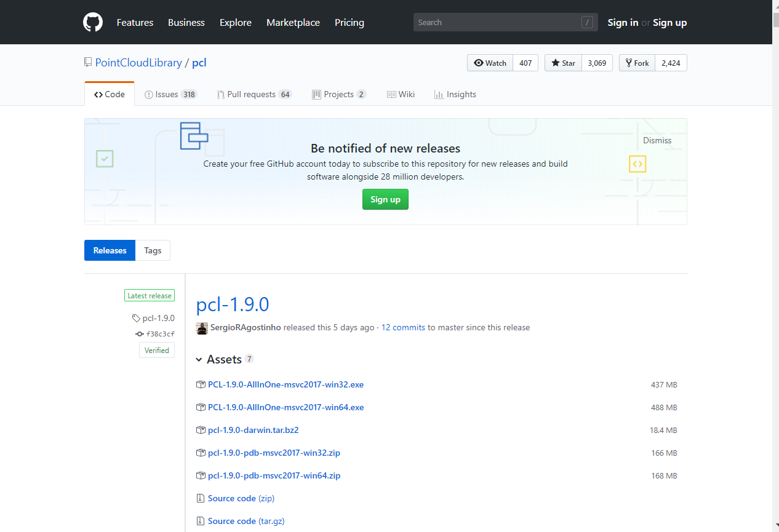Open the Pricing nav item

350,22
